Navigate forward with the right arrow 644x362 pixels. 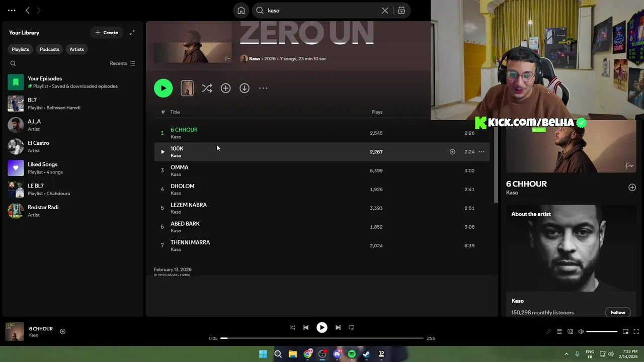coord(39,10)
